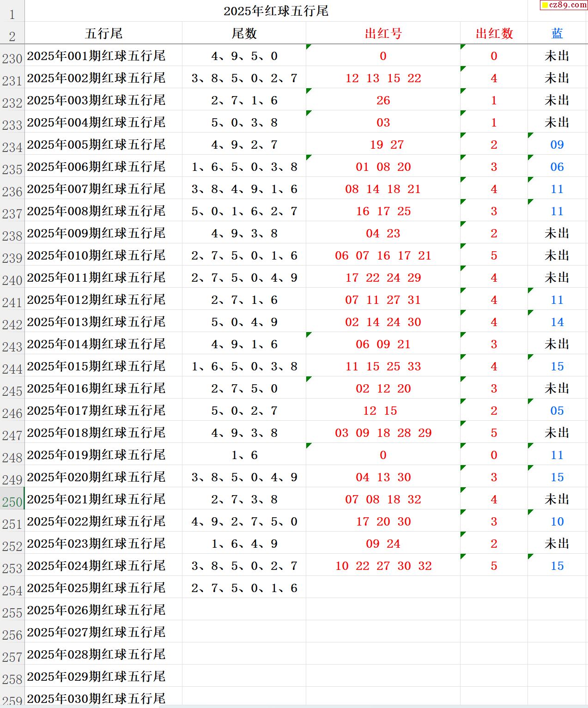
Task: Click the 尾数 column header cell
Action: tap(244, 33)
